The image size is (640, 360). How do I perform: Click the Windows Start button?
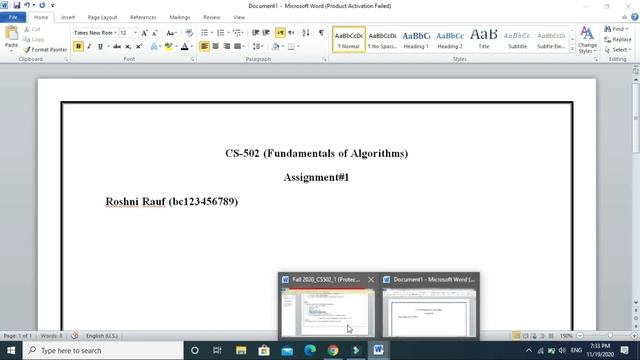tap(11, 350)
